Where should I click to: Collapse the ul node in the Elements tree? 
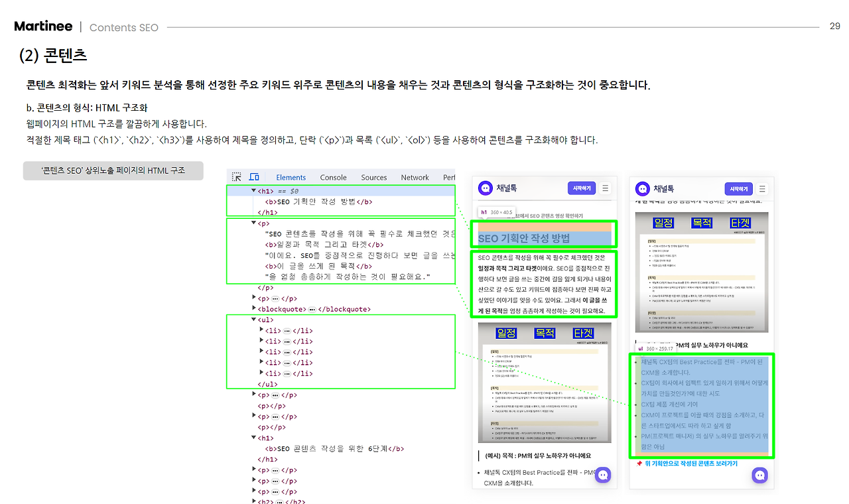[255, 319]
